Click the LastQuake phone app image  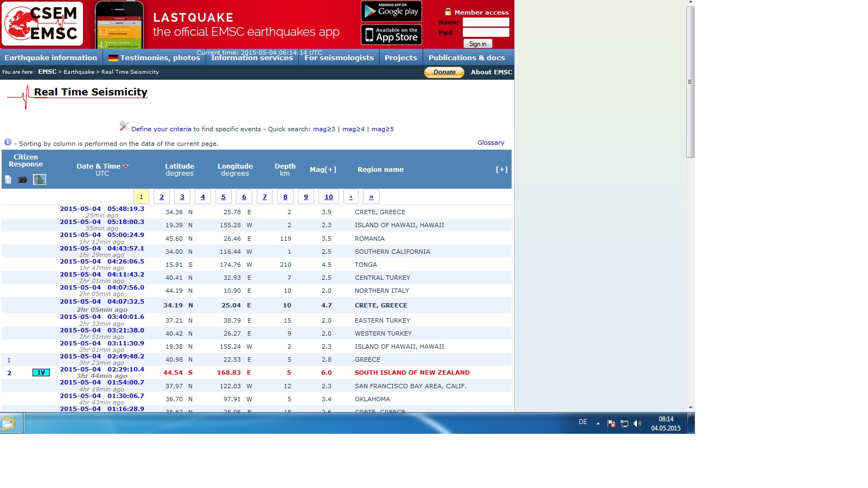(119, 25)
